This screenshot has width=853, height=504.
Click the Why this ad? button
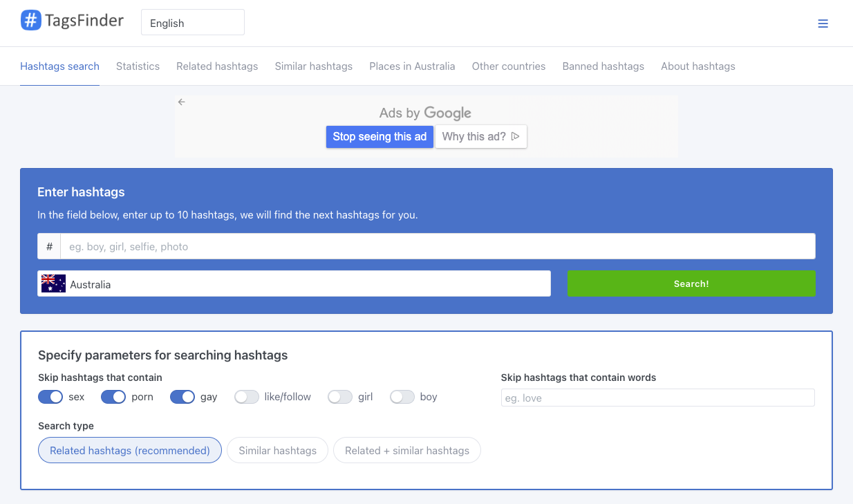pos(481,136)
